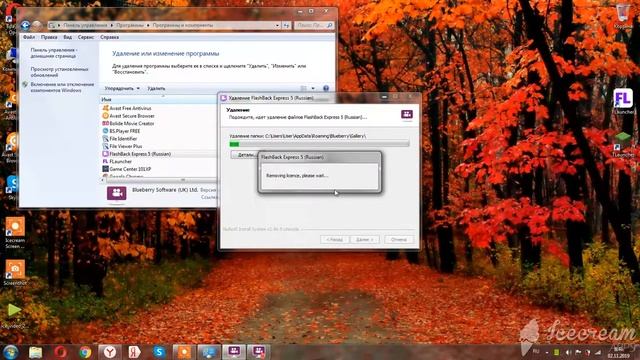Select Avast Free Antivirus in the list
Image resolution: width=640 pixels, height=360 pixels.
click(127, 108)
